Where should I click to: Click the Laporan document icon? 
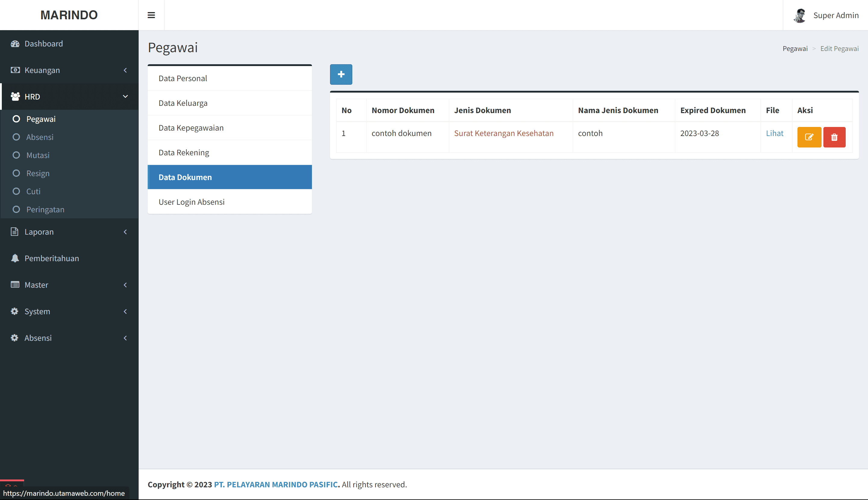[x=14, y=232]
